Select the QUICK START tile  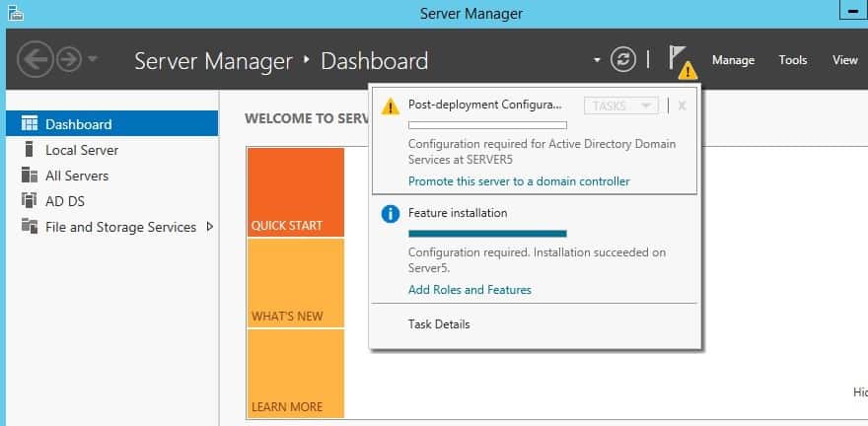click(x=296, y=192)
